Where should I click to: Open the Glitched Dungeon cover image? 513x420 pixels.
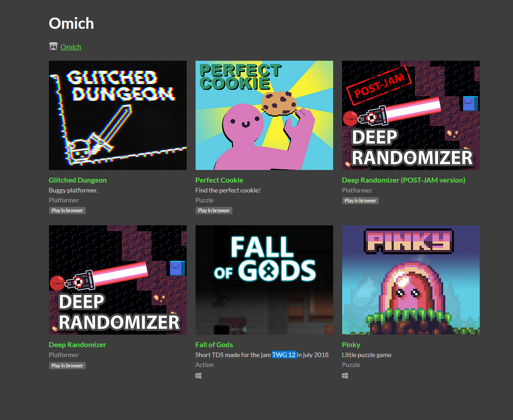[x=118, y=115]
